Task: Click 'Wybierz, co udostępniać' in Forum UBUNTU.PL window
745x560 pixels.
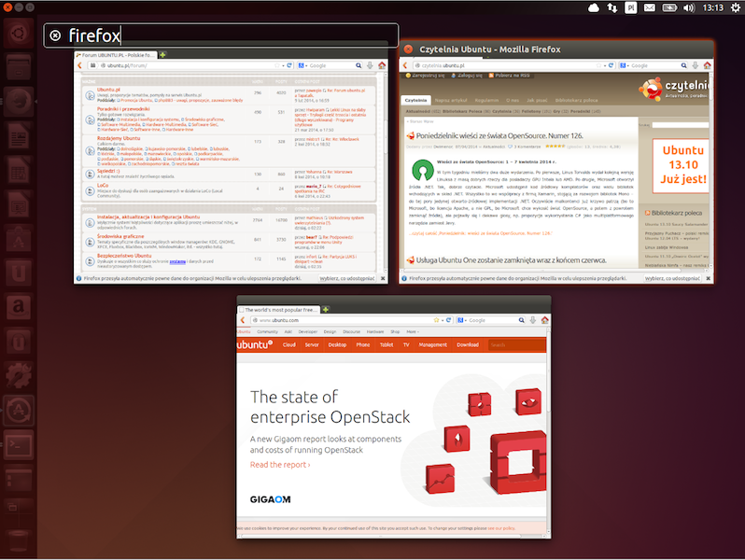Action: pyautogui.click(x=347, y=278)
